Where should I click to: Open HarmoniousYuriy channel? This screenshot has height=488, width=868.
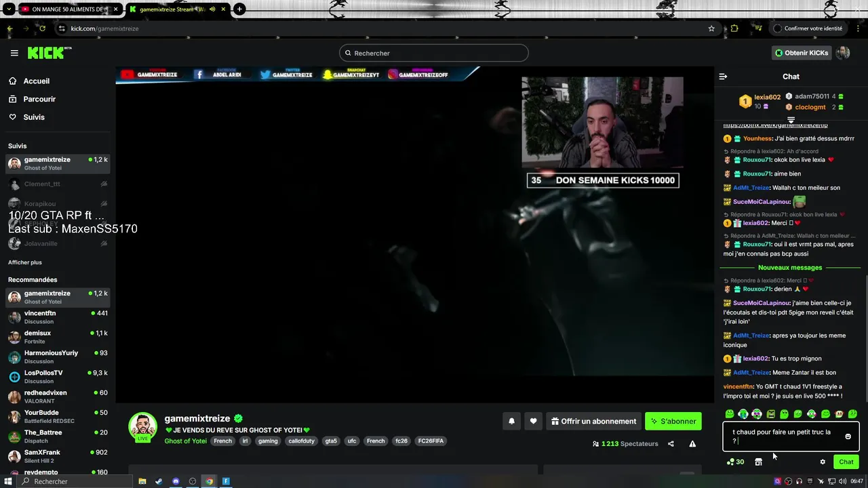pyautogui.click(x=58, y=357)
